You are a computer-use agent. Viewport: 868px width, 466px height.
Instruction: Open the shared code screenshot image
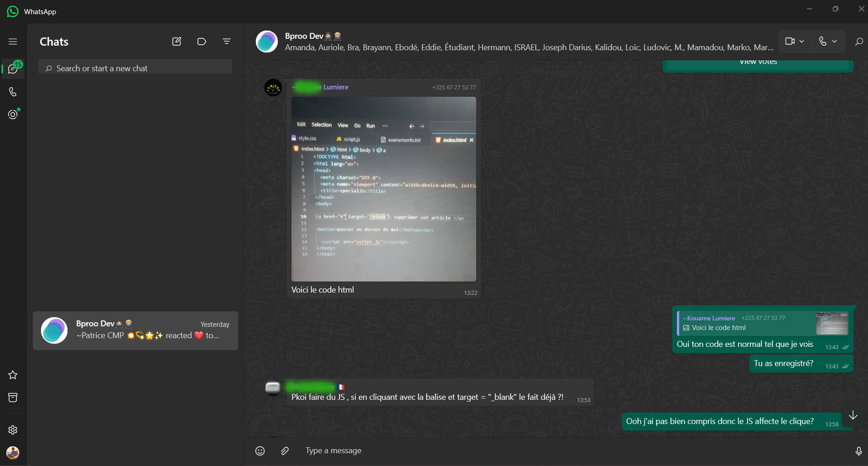pyautogui.click(x=384, y=189)
